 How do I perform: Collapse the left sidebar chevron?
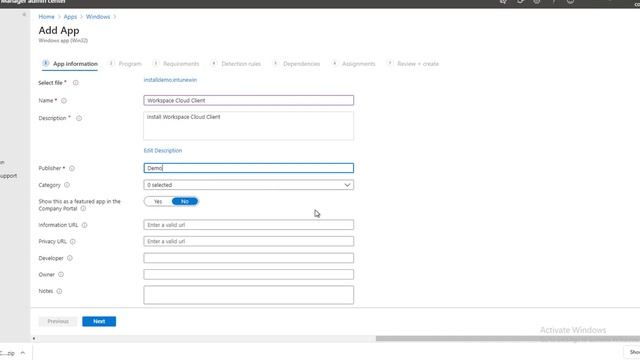point(24,15)
